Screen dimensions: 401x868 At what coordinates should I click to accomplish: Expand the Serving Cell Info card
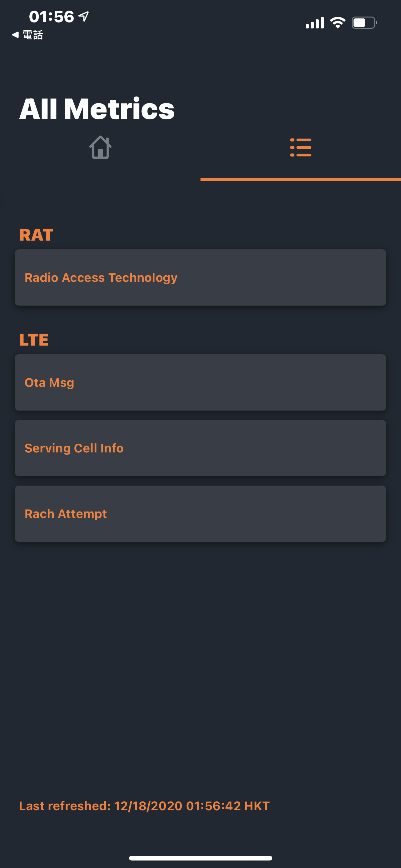(200, 448)
